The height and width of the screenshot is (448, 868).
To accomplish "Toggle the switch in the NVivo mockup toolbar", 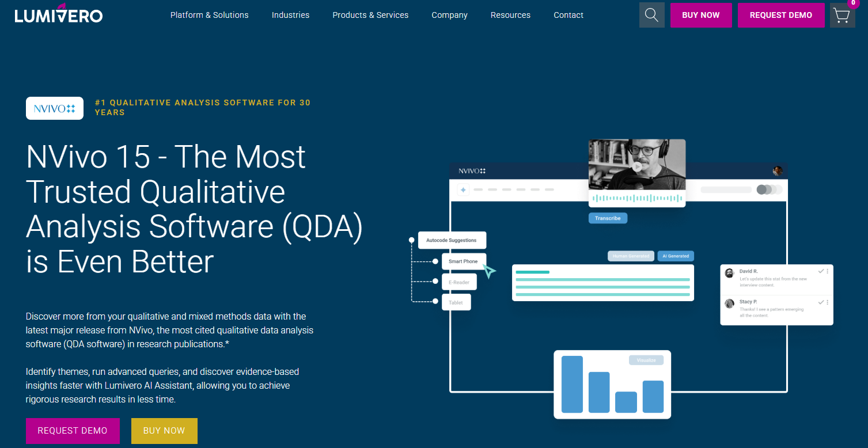I will point(769,189).
